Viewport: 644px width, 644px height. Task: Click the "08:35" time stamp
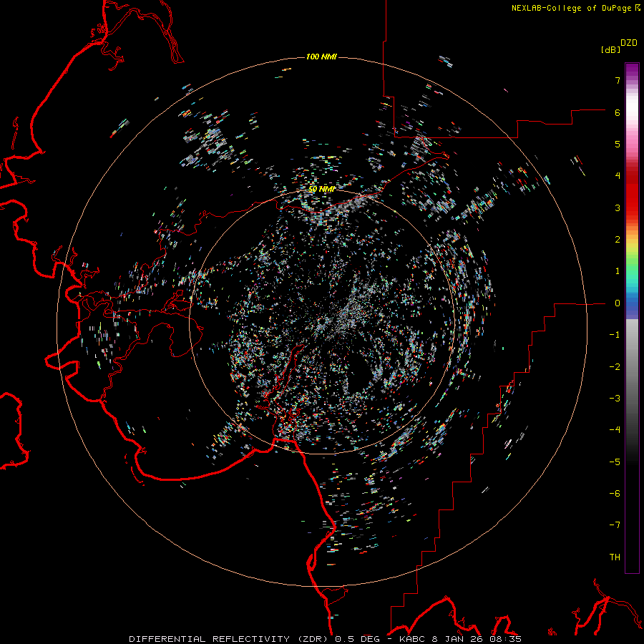504,639
